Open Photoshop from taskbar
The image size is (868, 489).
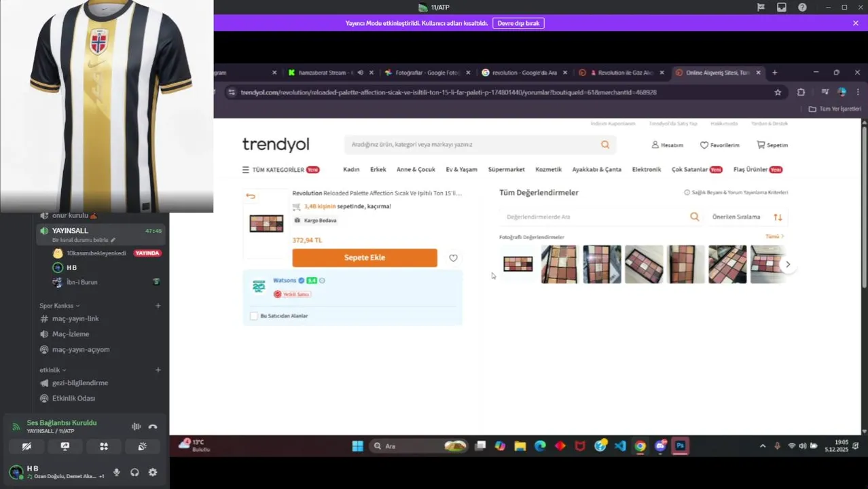680,446
